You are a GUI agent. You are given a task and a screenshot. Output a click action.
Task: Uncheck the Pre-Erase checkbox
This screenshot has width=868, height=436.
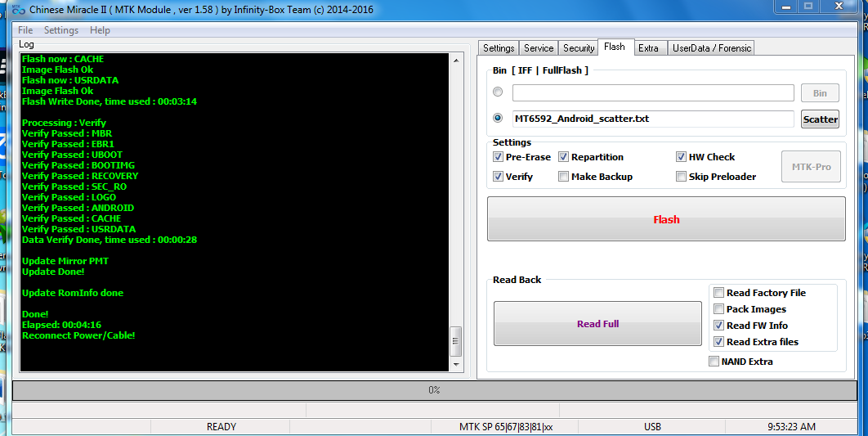pos(498,157)
